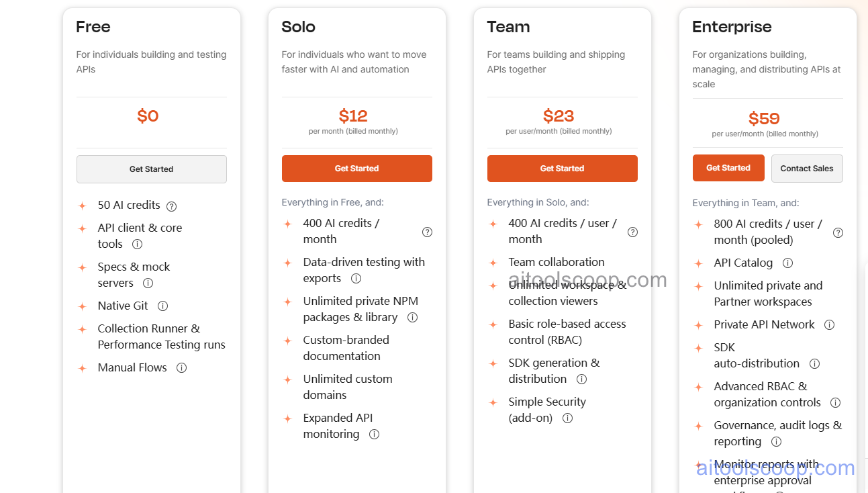
Task: Open info icon for Simple Security (add-on)
Action: click(x=567, y=418)
